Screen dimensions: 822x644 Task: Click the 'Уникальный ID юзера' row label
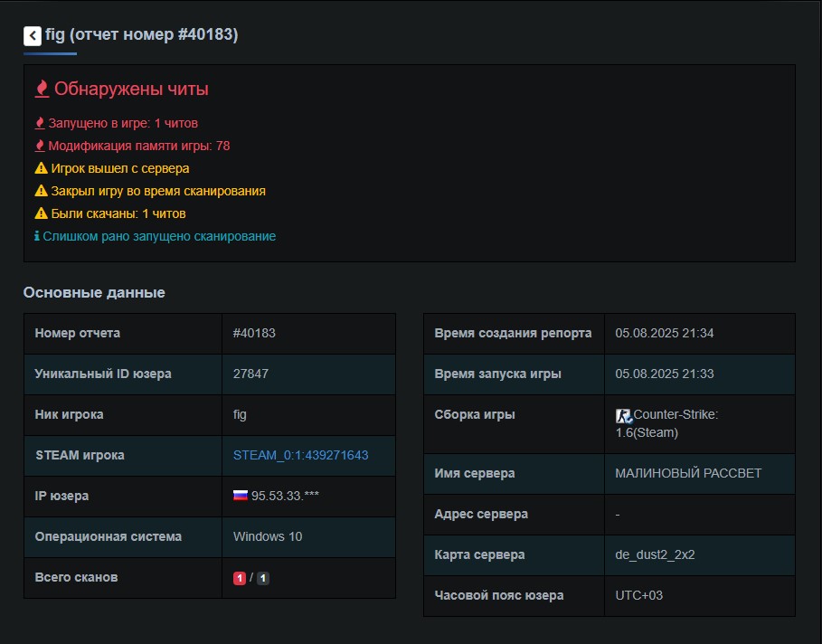click(x=103, y=374)
